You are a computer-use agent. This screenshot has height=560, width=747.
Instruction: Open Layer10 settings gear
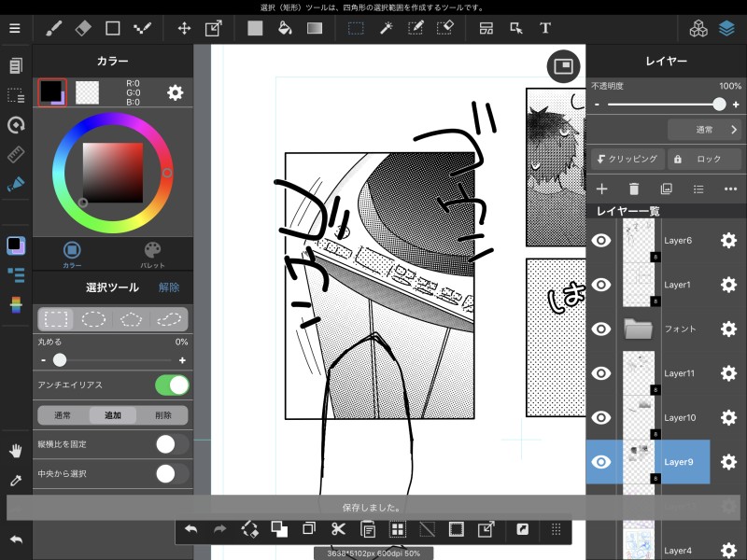728,417
